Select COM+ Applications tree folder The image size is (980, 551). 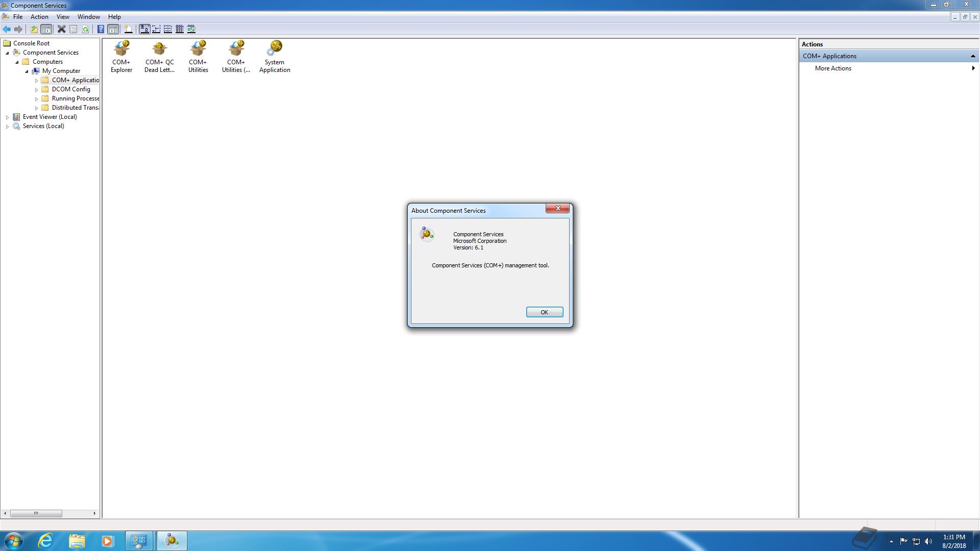[75, 80]
